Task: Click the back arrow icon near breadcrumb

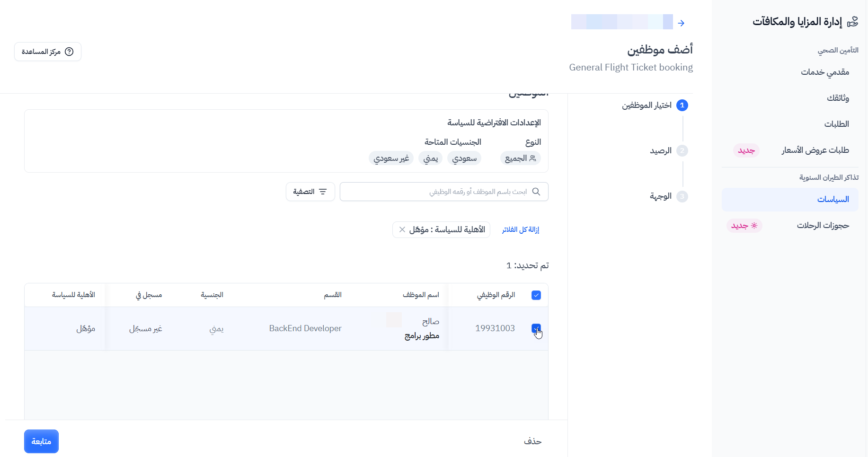Action: [681, 23]
